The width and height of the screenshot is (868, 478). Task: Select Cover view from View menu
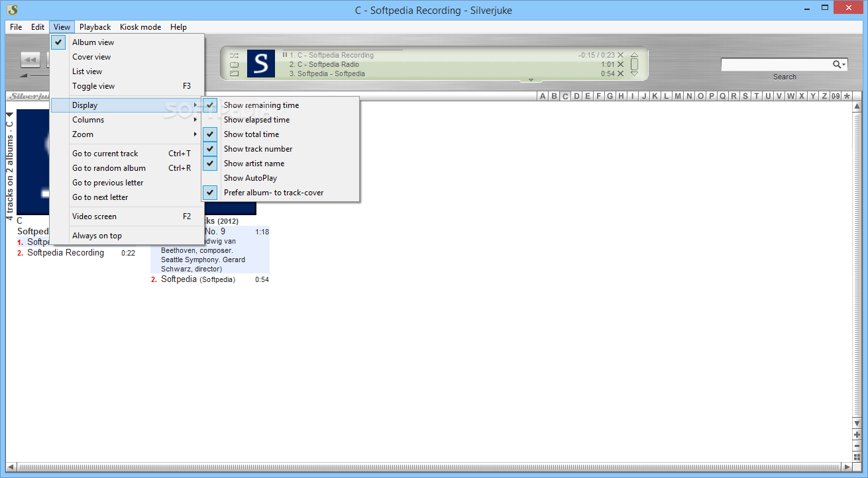click(x=127, y=57)
